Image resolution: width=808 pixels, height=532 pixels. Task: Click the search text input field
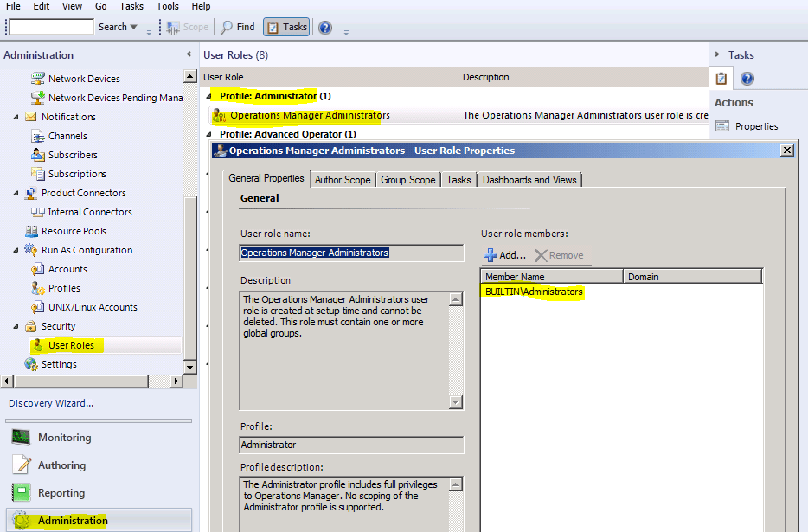[52, 27]
